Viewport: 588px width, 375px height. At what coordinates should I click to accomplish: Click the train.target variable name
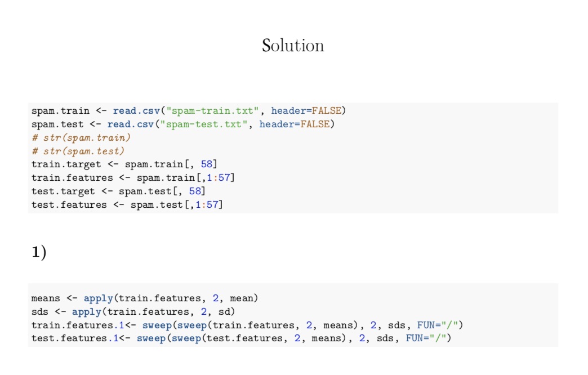pos(66,164)
